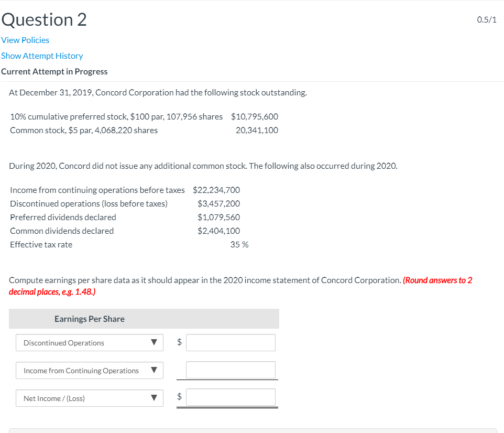Screen dimensions: 504x433
Task: Open the Income from Continuing Operations dropdown
Action: click(90, 370)
